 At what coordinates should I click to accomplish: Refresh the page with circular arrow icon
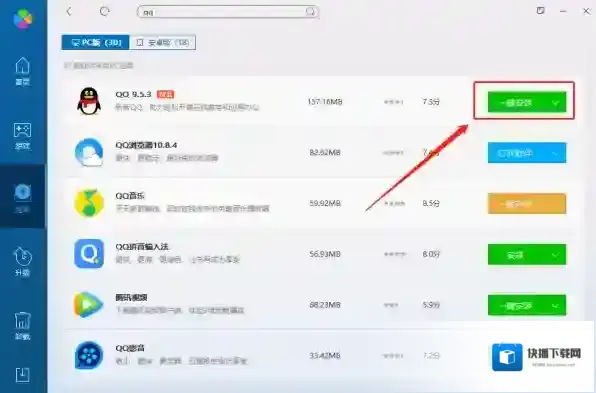coord(105,11)
